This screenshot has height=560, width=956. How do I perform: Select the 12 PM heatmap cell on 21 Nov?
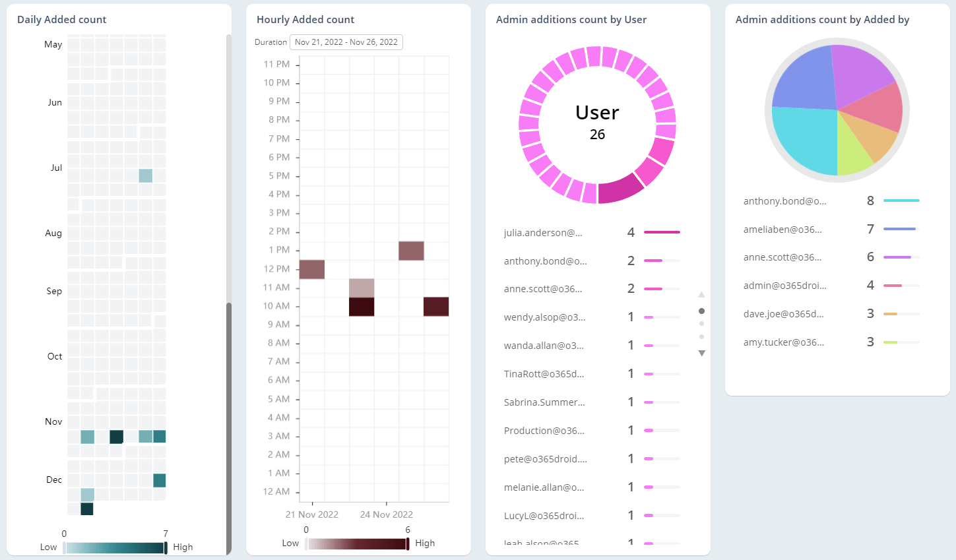pyautogui.click(x=311, y=269)
